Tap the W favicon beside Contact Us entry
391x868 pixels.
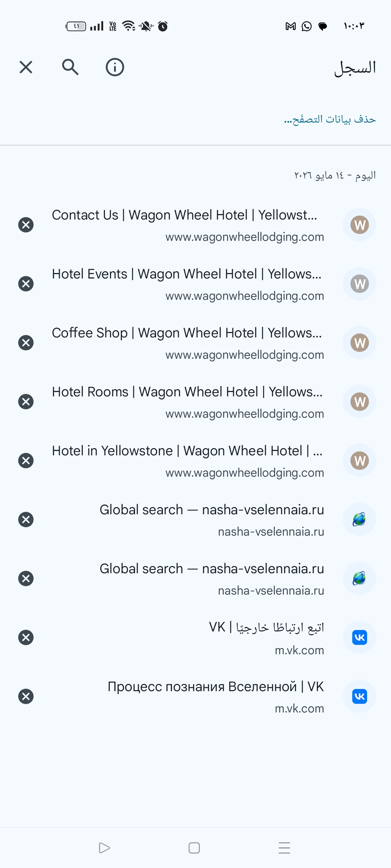pyautogui.click(x=360, y=225)
